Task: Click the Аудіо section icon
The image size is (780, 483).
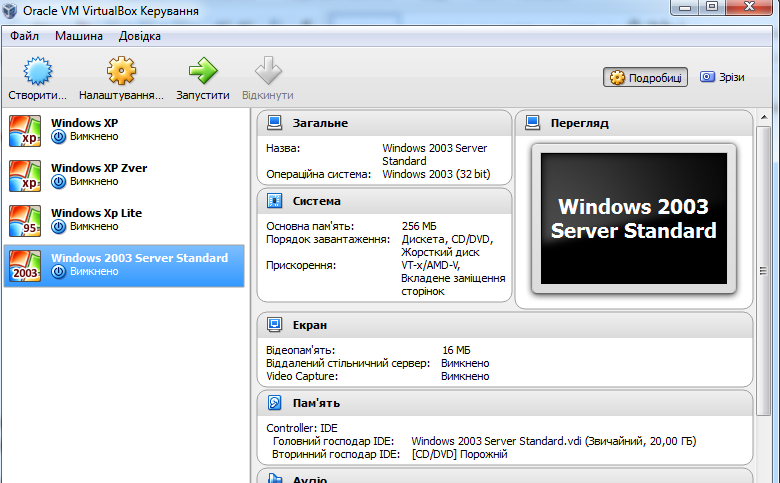Action: click(x=275, y=478)
